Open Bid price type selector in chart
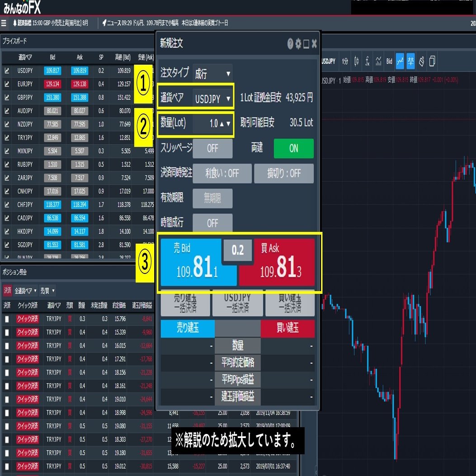The width and height of the screenshot is (476, 476). pyautogui.click(x=389, y=61)
